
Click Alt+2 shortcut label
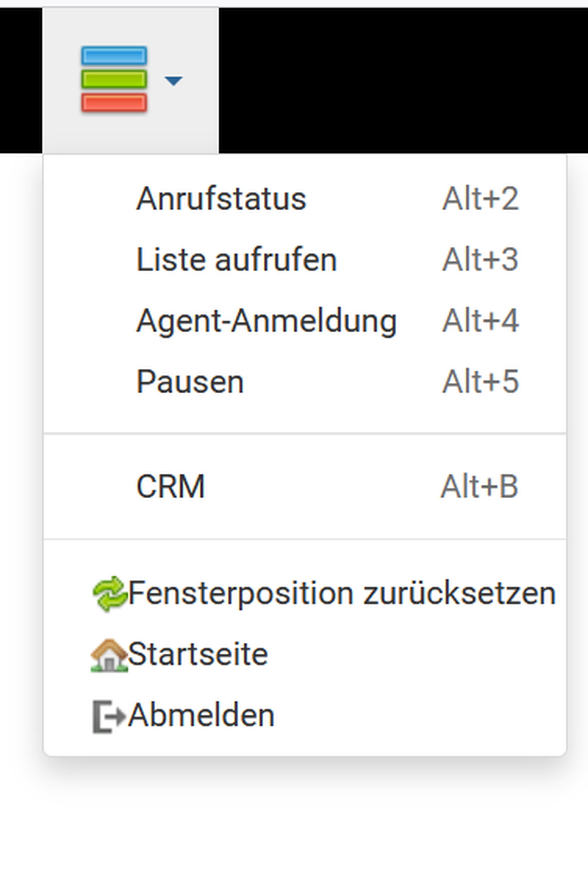coord(480,199)
